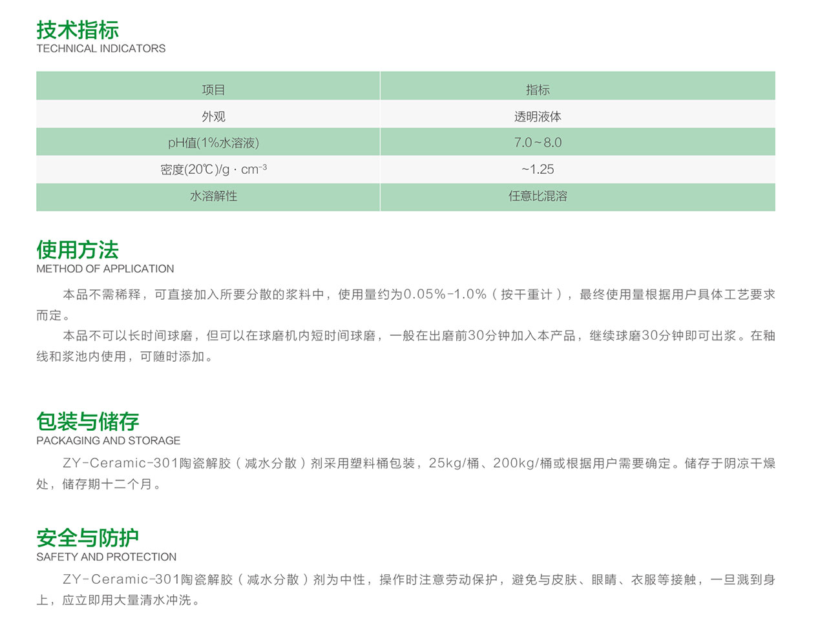Click the 任意比混溶 value cell
840x631 pixels.
point(578,197)
